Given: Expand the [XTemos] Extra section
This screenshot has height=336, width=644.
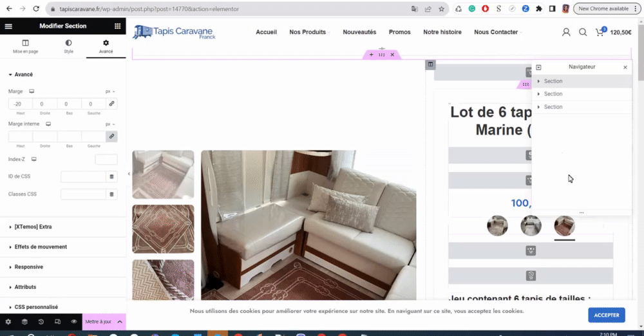Looking at the screenshot, I should (x=63, y=227).
